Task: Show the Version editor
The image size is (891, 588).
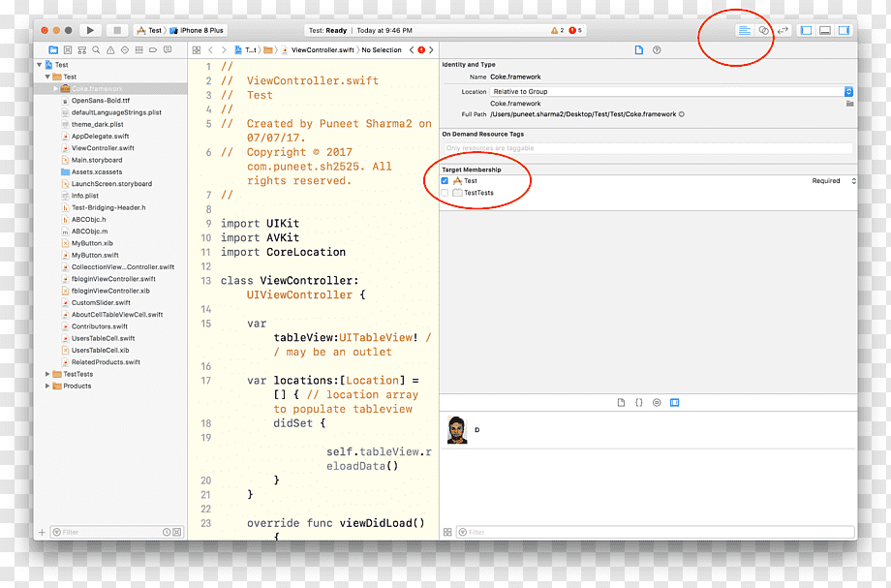Action: coord(783,31)
